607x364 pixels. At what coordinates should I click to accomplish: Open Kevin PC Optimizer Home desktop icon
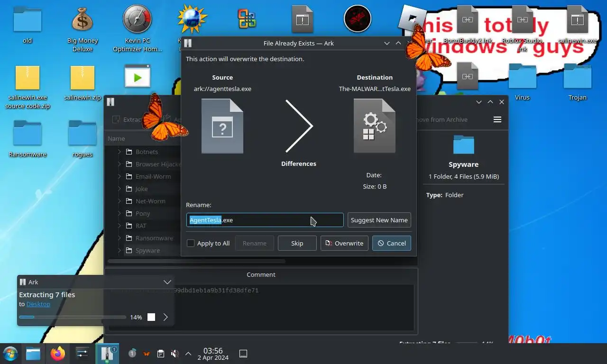(138, 29)
